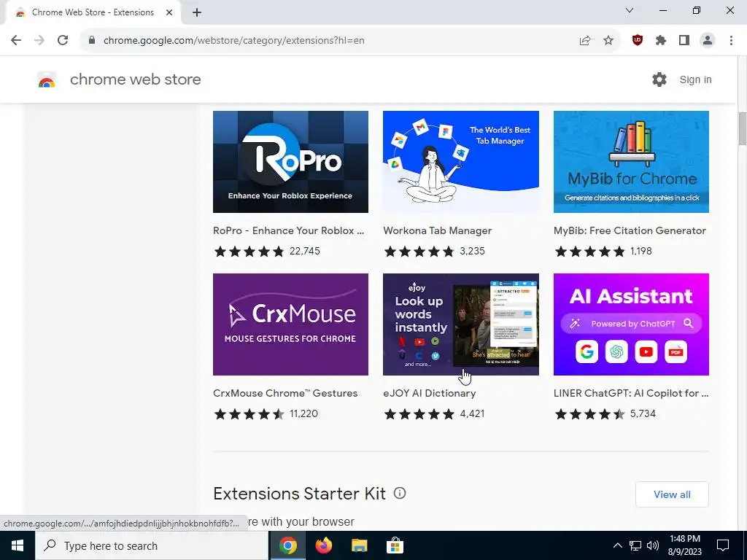This screenshot has width=747, height=560.
Task: Open the uBlock Origin extension icon
Action: 638,41
